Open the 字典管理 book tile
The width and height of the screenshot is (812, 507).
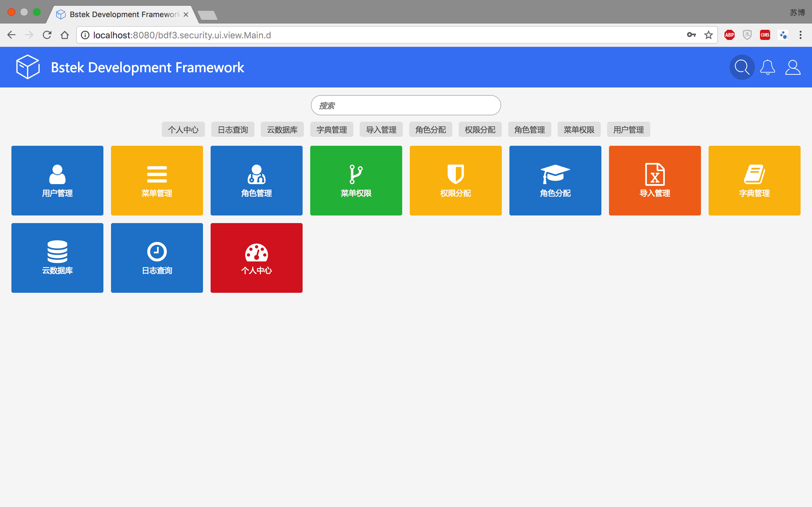click(754, 180)
